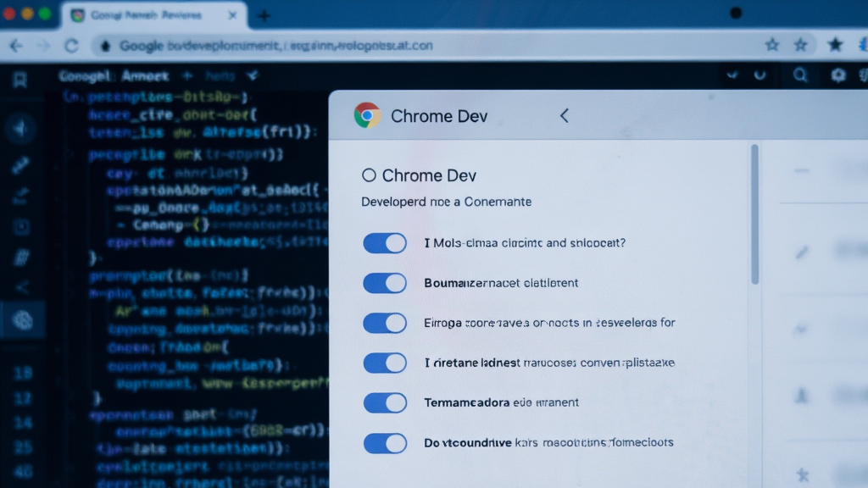Select the highlighted gear icon in left sidebar
Image resolution: width=868 pixels, height=488 pixels.
[x=23, y=319]
